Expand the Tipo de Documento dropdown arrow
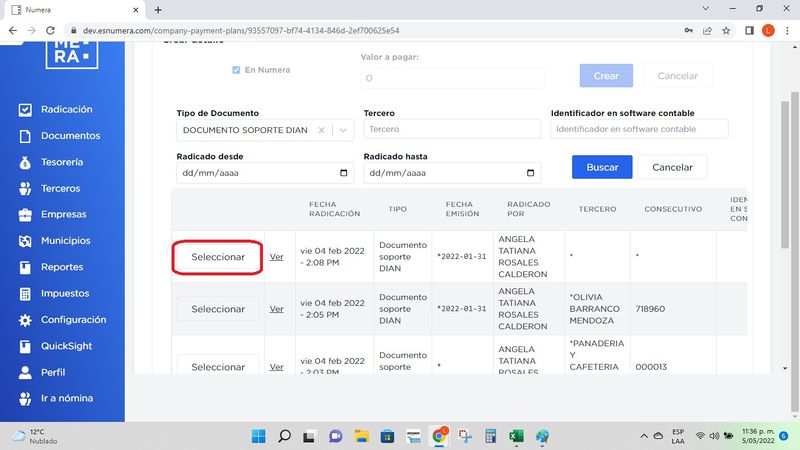The height and width of the screenshot is (450, 800). click(344, 130)
